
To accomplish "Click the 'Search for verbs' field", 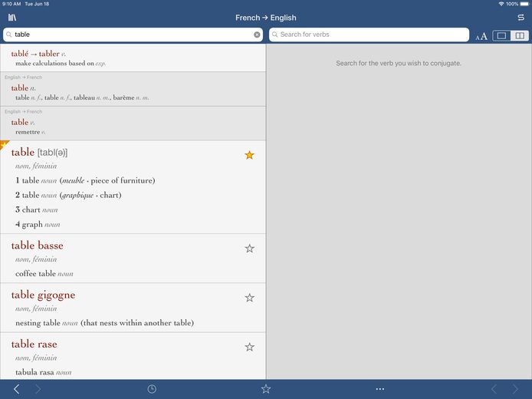I will click(369, 35).
